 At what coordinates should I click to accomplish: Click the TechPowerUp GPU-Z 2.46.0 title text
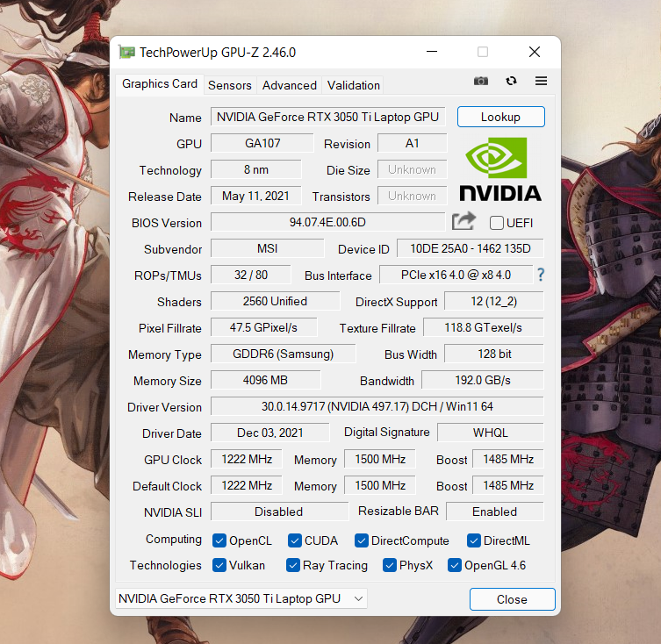(218, 53)
